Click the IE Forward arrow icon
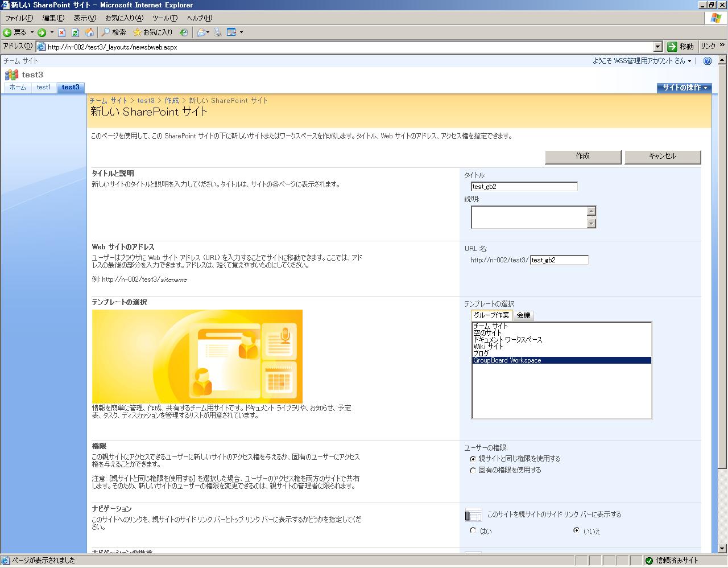Screen dimensions: 728x568 click(x=42, y=32)
